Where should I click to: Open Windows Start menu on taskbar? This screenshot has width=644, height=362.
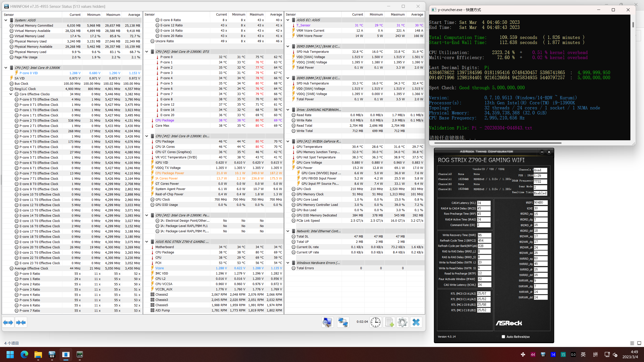click(10, 355)
